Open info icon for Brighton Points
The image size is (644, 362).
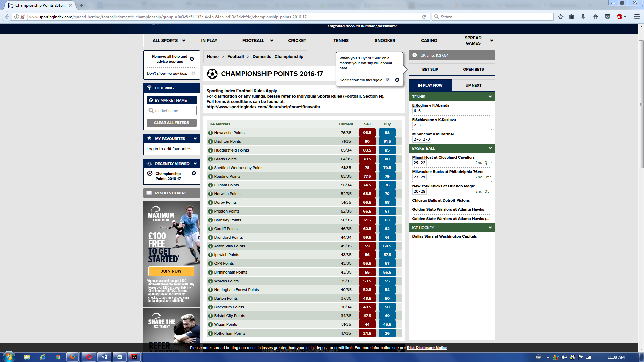(210, 141)
